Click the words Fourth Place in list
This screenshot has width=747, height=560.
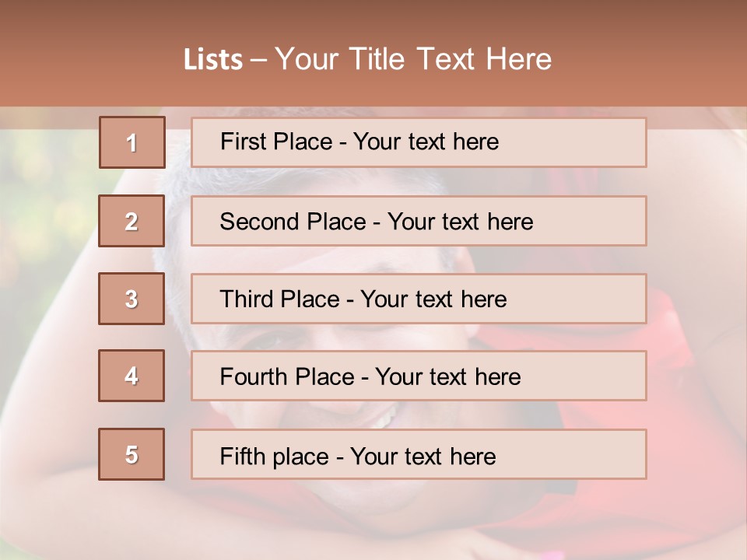pyautogui.click(x=286, y=377)
